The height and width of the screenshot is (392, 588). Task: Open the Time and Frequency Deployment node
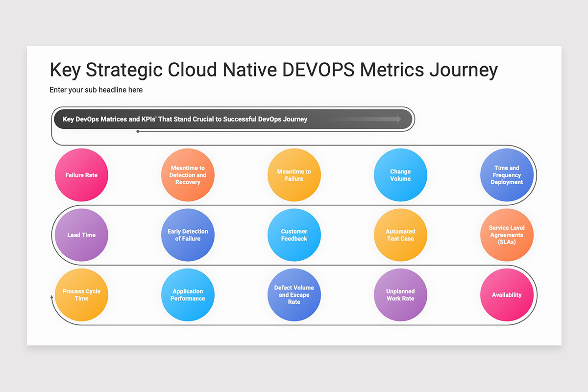click(x=507, y=175)
